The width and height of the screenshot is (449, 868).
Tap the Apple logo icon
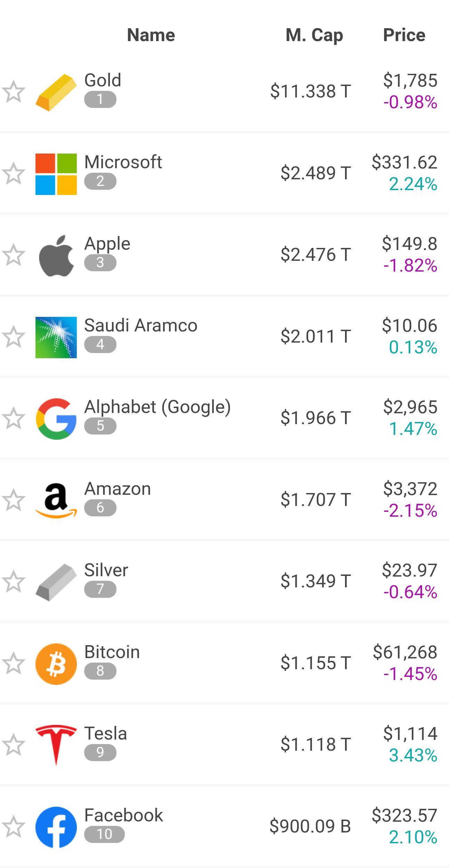pyautogui.click(x=56, y=256)
